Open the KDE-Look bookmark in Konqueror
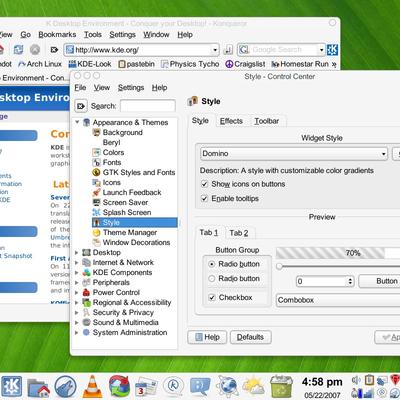The image size is (400, 400). point(90,64)
